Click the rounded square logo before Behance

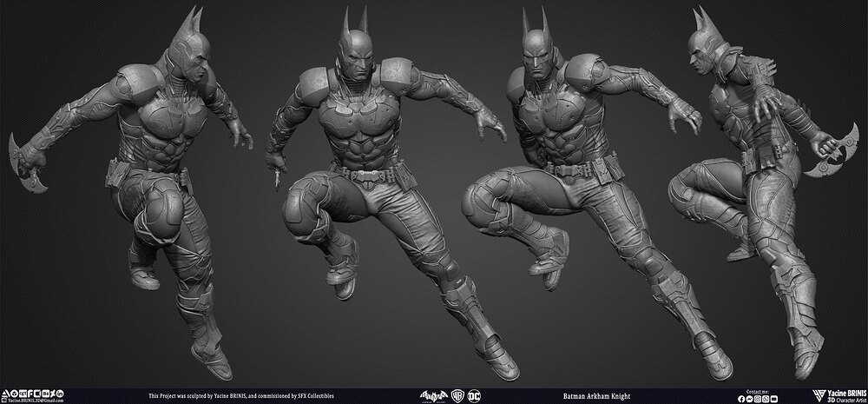tap(37, 394)
